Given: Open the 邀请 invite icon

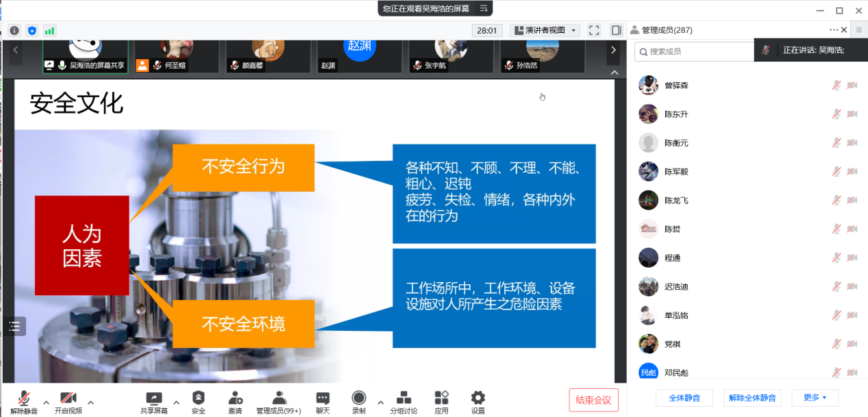Looking at the screenshot, I should (235, 398).
